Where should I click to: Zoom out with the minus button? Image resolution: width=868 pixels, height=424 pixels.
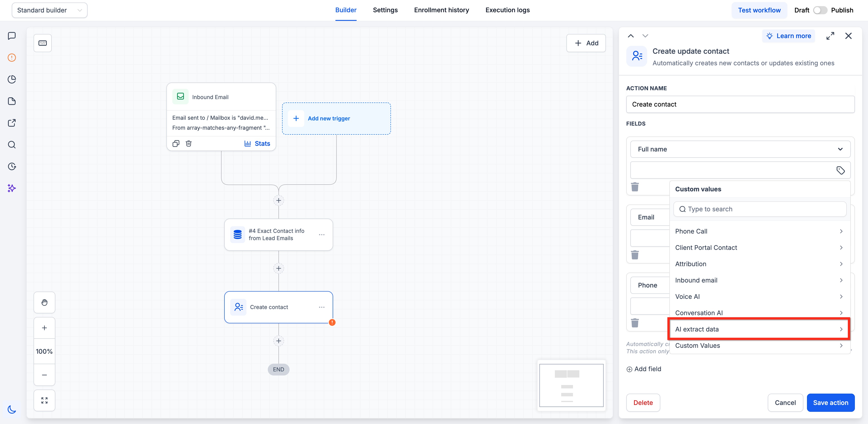coord(44,375)
